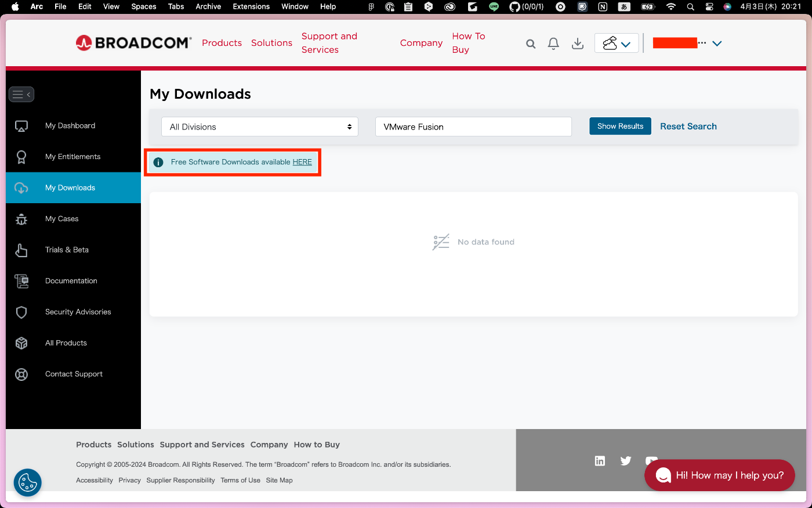
Task: Open the All Divisions dropdown
Action: (260, 127)
